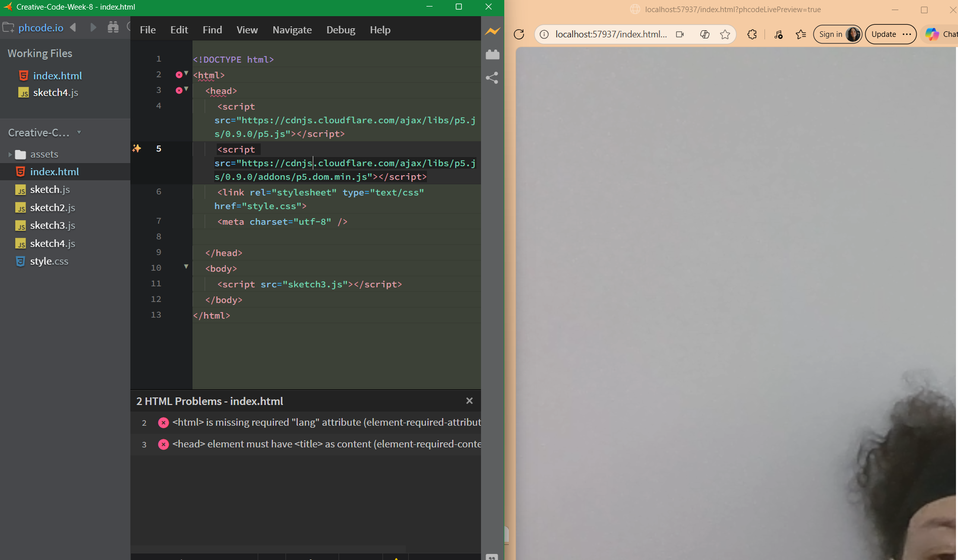Screen dimensions: 958x560
Task: Open the Extension Manager brick icon
Action: pos(492,55)
